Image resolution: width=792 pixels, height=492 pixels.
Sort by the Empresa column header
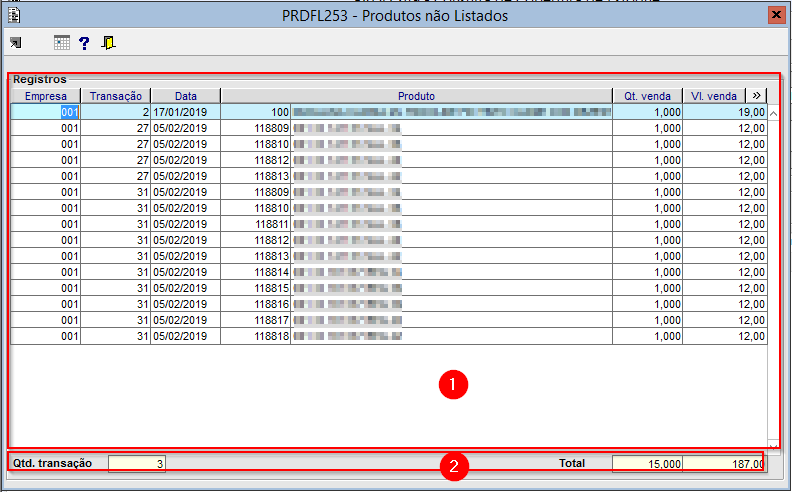(45, 96)
